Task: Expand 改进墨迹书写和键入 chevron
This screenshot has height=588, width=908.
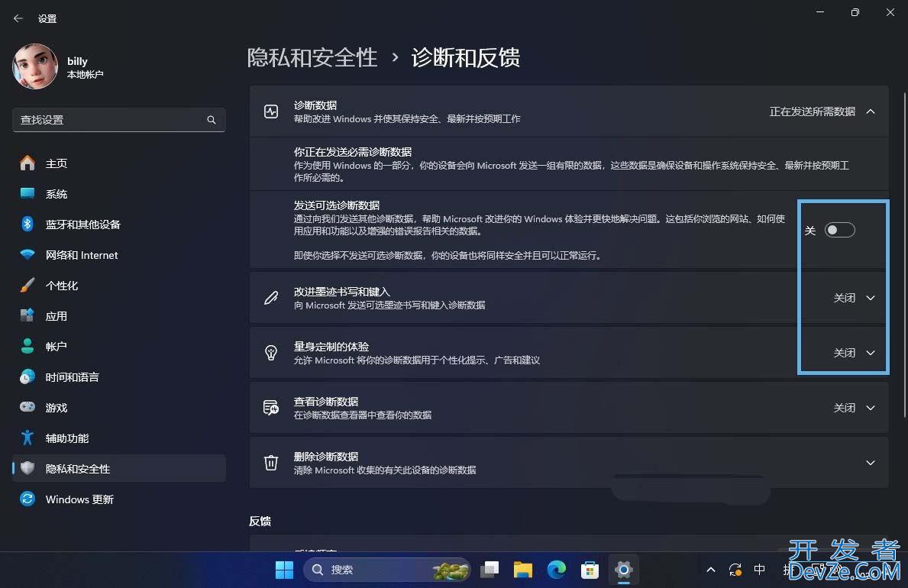Action: click(871, 298)
